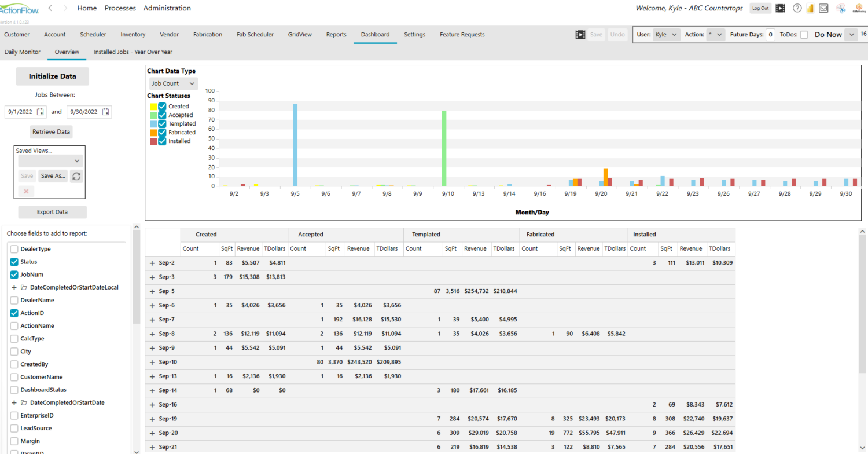Screen dimensions: 868x454
Task: Select the GoToMeeting icon
Action: coord(858,8)
